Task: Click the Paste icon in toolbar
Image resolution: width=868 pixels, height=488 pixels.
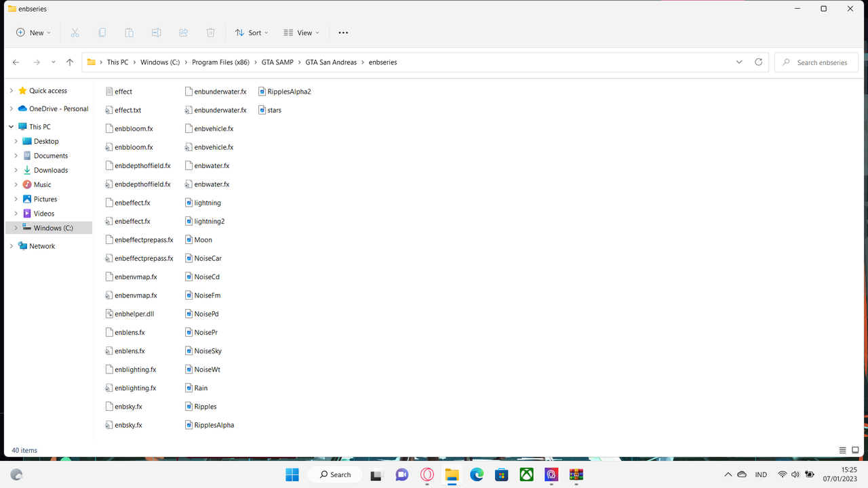Action: point(129,33)
